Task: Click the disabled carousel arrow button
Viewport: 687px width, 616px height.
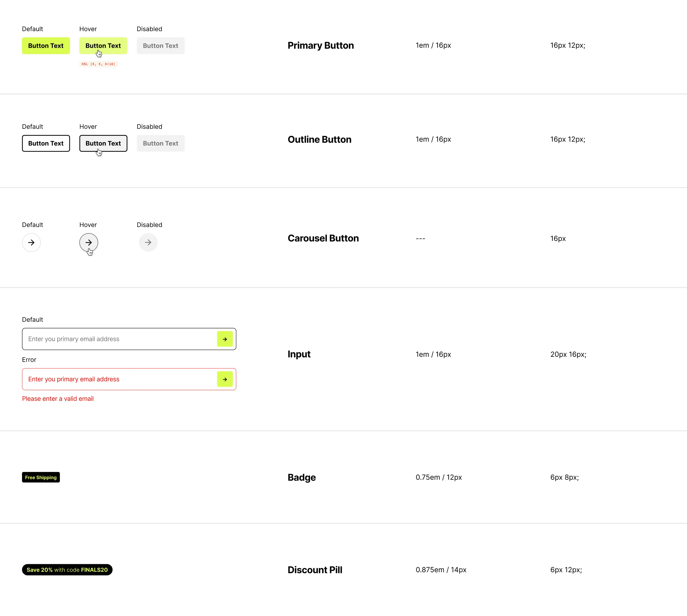Action: [x=148, y=242]
